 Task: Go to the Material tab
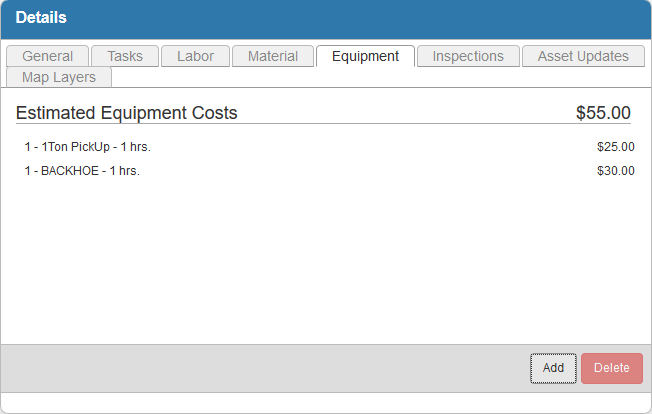(x=272, y=56)
